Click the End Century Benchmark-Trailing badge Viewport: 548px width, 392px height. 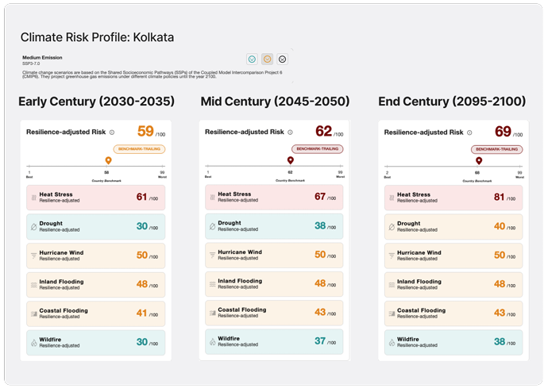(x=498, y=148)
